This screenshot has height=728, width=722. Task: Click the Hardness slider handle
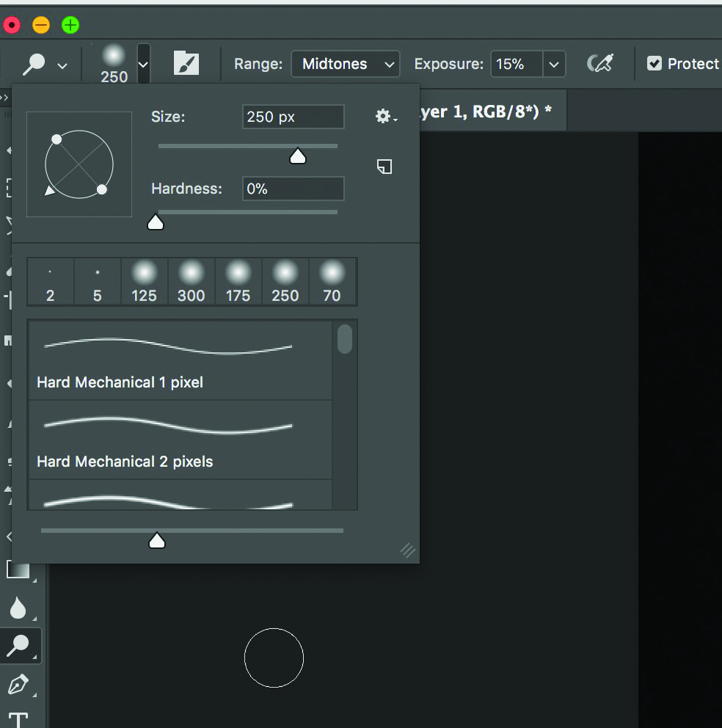156,222
